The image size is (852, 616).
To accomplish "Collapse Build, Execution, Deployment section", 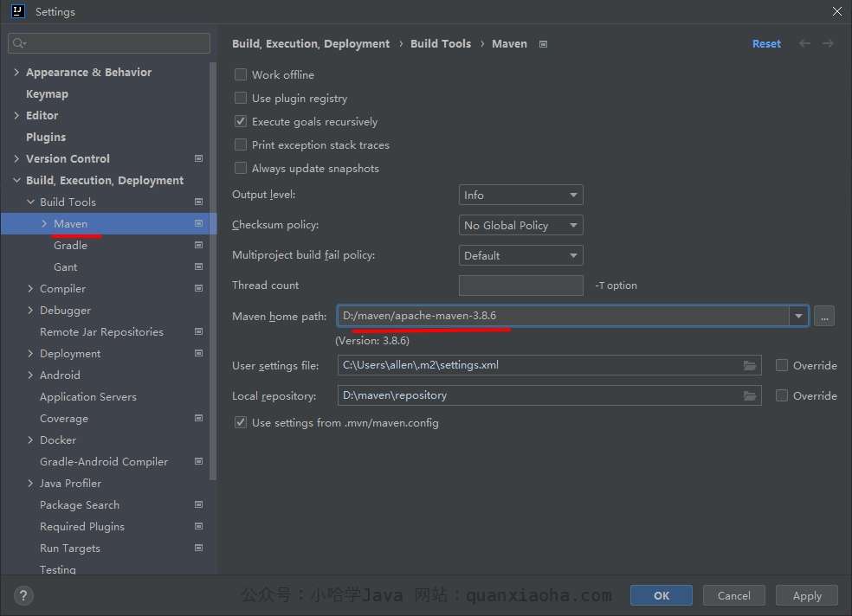I will coord(16,180).
